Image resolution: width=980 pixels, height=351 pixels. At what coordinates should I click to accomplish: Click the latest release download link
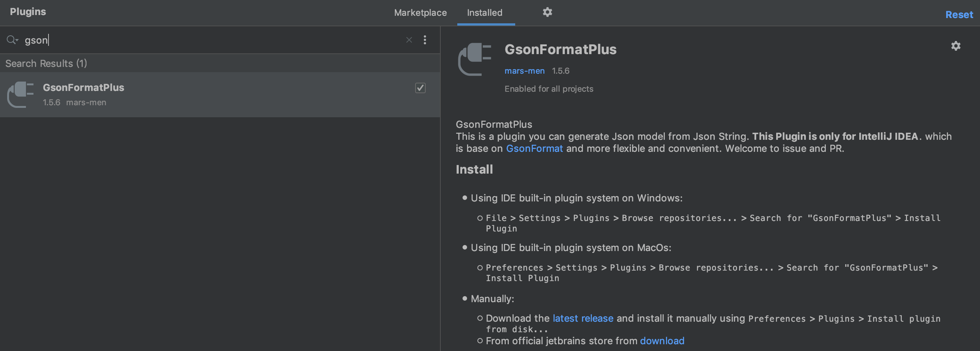click(x=583, y=318)
